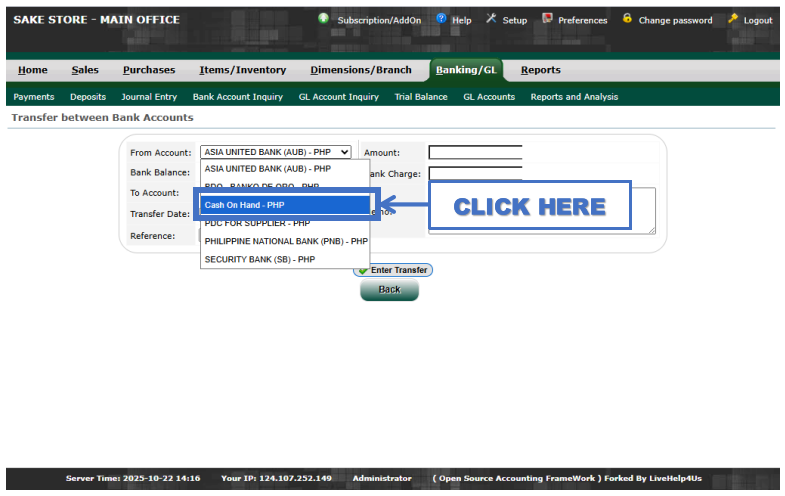Click the green checkmark on Enter Transfer
785x496 pixels.
pyautogui.click(x=363, y=270)
